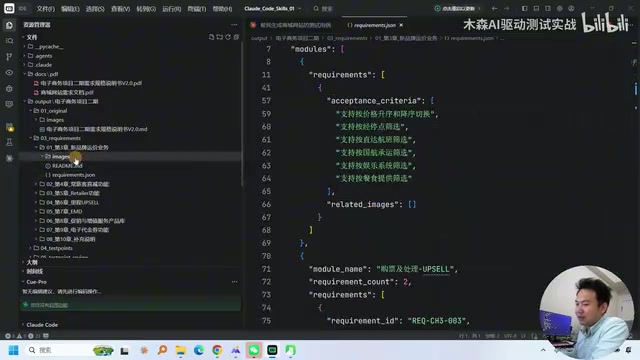Toggle secondary sidebar layout icon in title bar

point(548,8)
